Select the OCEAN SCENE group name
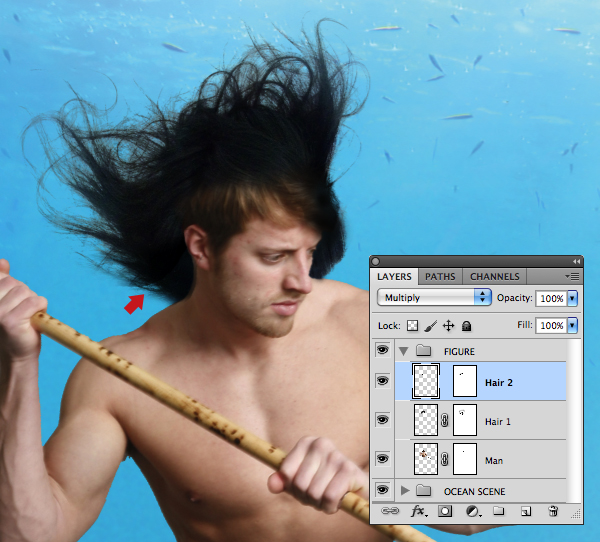Screen dimensions: 600x542 click(x=474, y=491)
